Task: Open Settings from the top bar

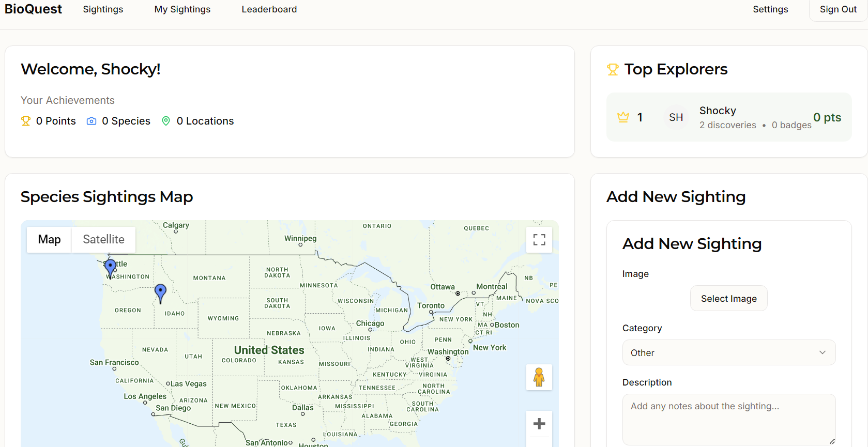Action: 770,9
